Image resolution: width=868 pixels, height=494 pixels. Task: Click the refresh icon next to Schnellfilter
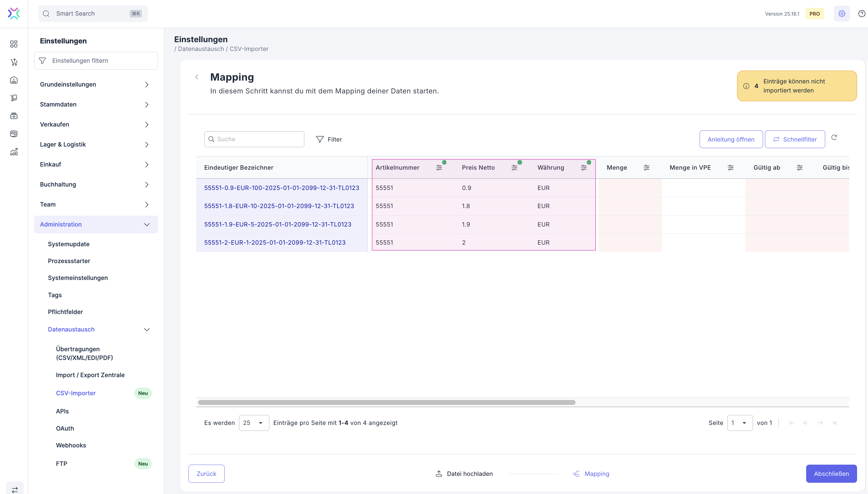tap(834, 137)
